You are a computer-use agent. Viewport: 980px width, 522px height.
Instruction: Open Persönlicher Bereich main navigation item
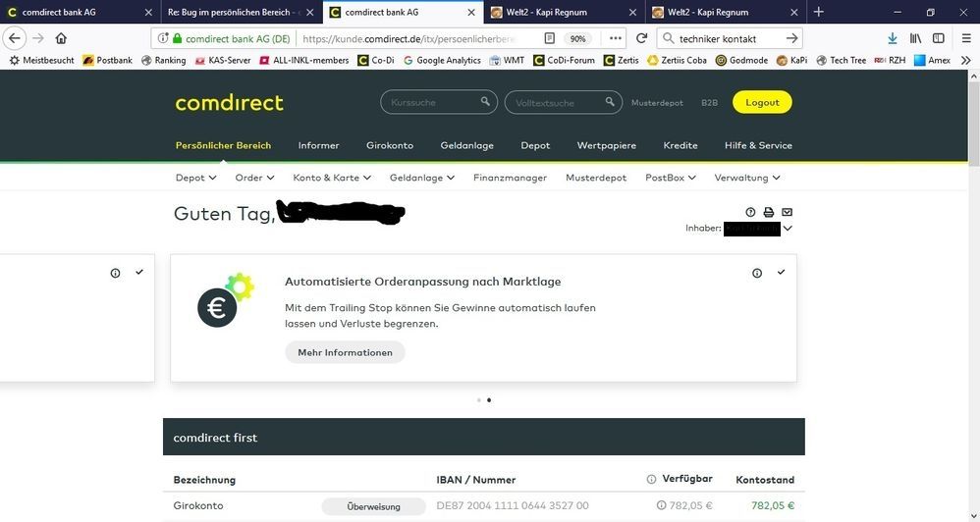(223, 145)
